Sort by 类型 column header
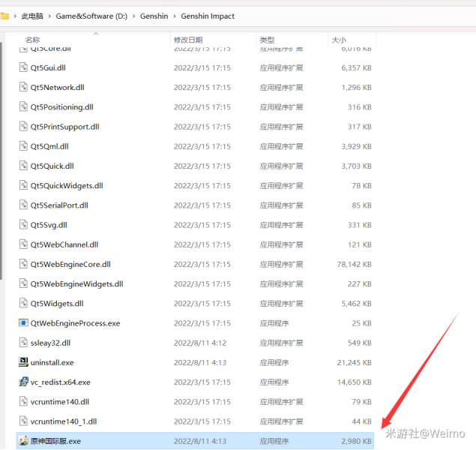The height and width of the screenshot is (450, 476). click(x=267, y=39)
